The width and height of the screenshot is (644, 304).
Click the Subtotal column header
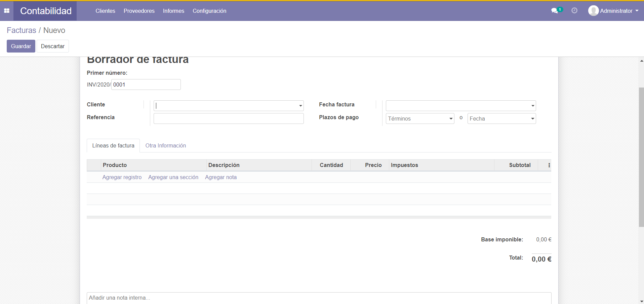[516, 165]
